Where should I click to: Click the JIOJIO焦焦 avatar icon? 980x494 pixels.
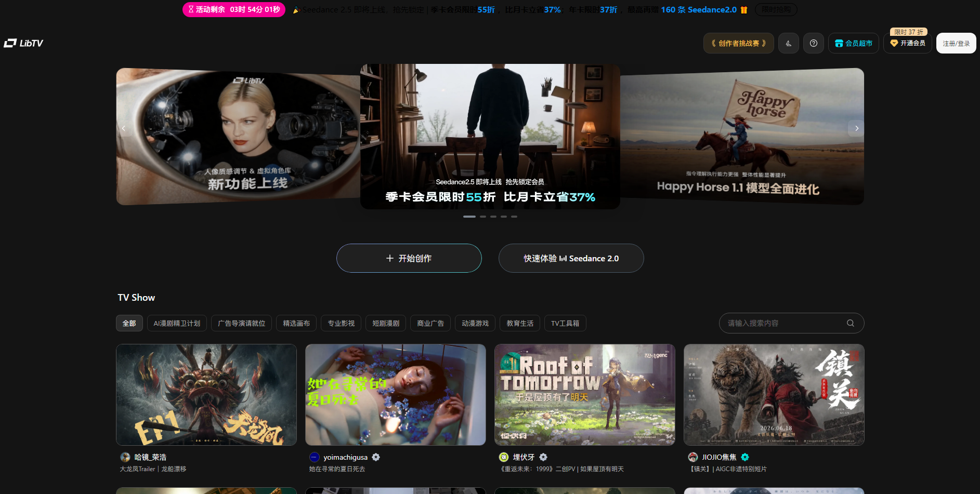(692, 457)
